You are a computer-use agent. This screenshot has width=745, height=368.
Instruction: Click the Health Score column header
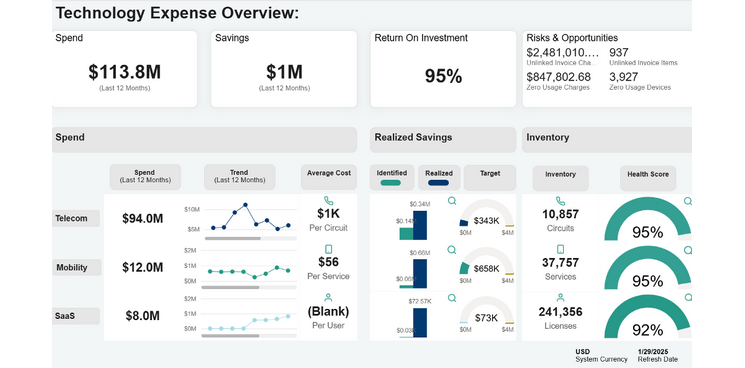point(648,178)
